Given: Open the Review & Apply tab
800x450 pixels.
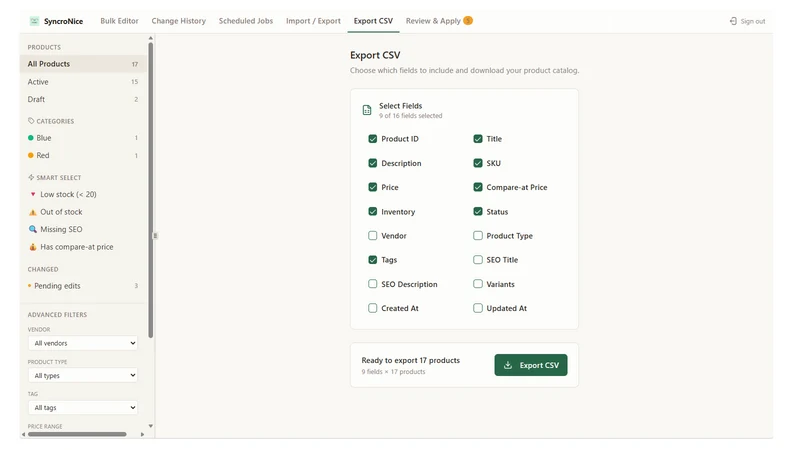Looking at the screenshot, I should click(439, 21).
